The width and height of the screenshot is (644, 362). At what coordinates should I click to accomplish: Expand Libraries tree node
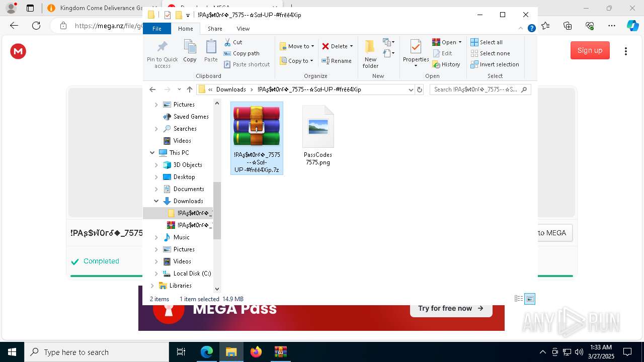pyautogui.click(x=152, y=286)
